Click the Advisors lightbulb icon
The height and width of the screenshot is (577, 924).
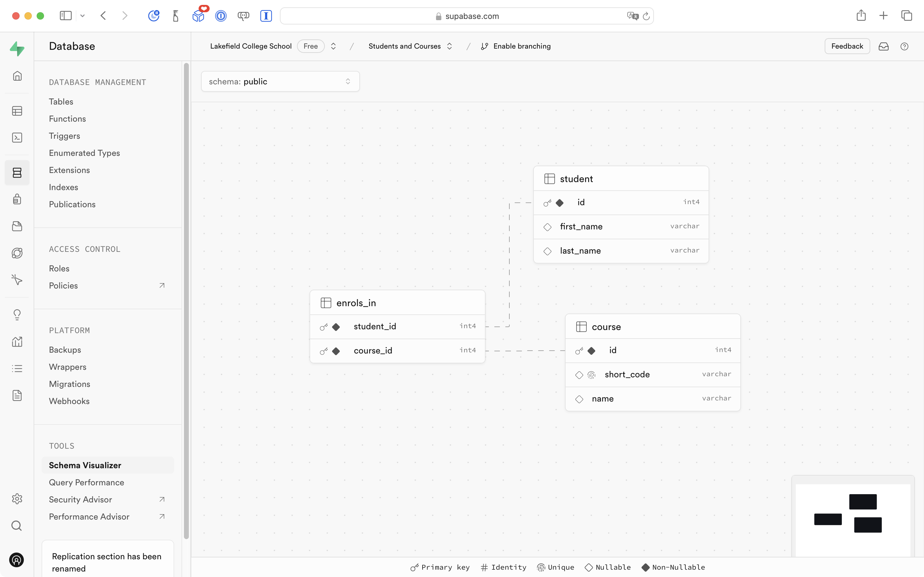[x=17, y=314]
